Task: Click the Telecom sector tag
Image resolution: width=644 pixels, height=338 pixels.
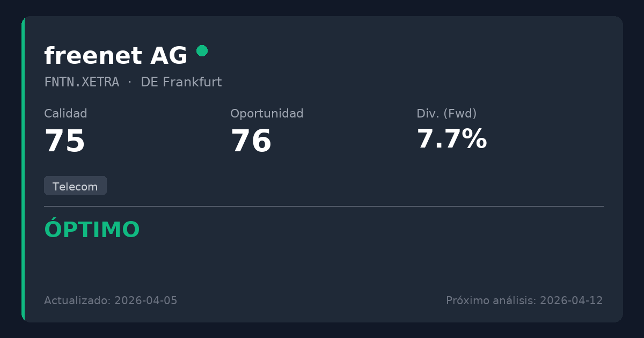Action: coord(75,186)
